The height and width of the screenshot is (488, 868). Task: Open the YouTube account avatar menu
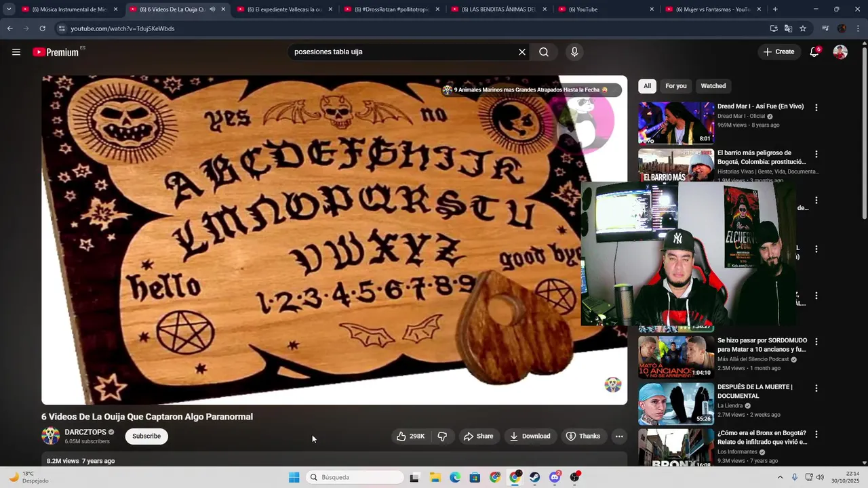point(840,52)
